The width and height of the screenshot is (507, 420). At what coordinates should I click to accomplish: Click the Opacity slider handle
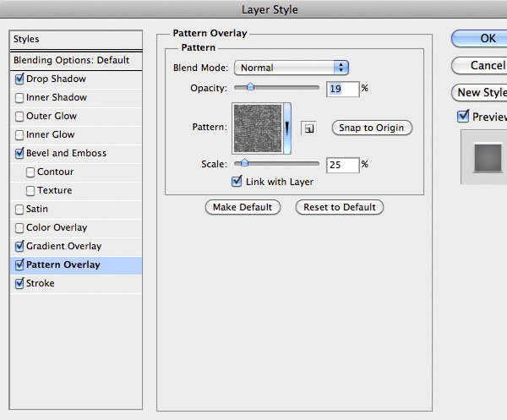point(250,86)
